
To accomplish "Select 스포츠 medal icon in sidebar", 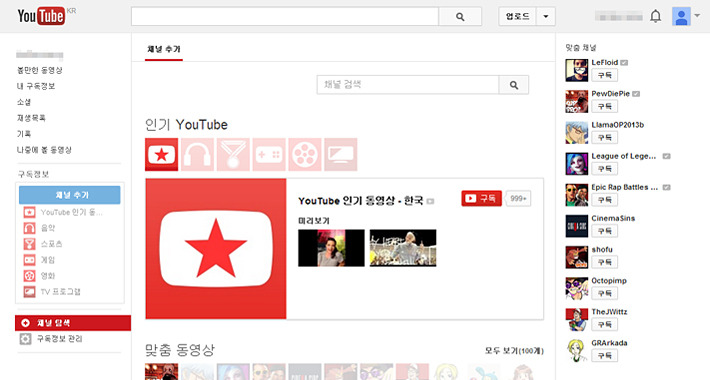I will [x=29, y=244].
